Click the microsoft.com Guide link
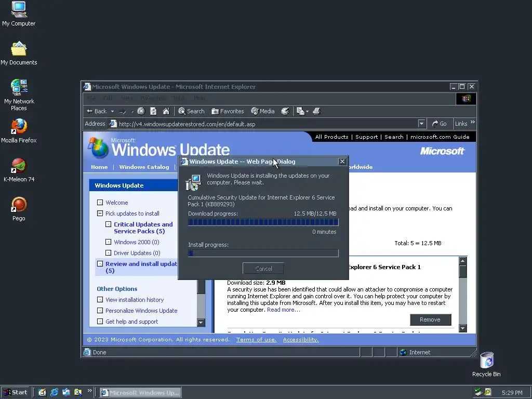Screen dimensions: 532x399 pyautogui.click(x=440, y=137)
